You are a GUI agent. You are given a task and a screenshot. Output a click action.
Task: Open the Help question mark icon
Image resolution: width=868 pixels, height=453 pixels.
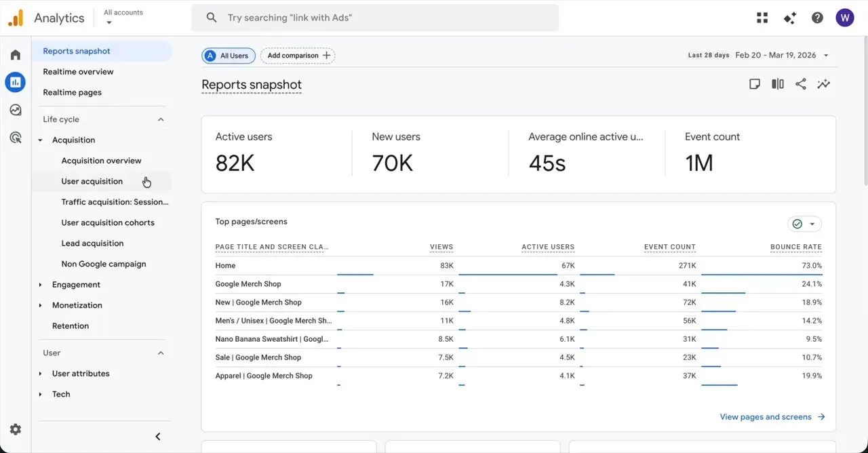817,18
